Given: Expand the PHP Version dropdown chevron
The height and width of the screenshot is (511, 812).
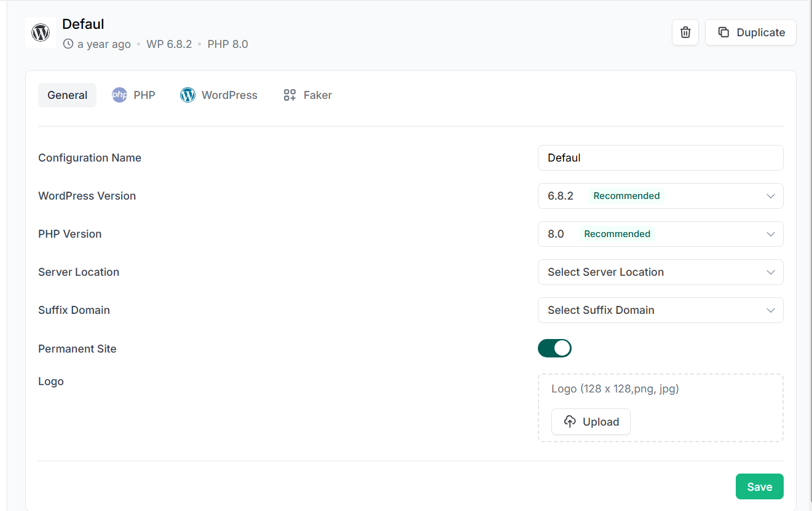Looking at the screenshot, I should coord(770,234).
